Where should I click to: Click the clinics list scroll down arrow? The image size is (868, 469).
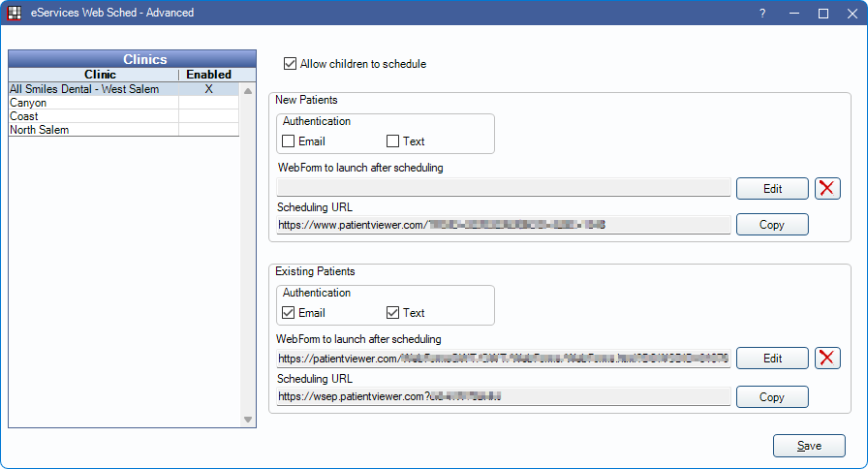click(248, 420)
